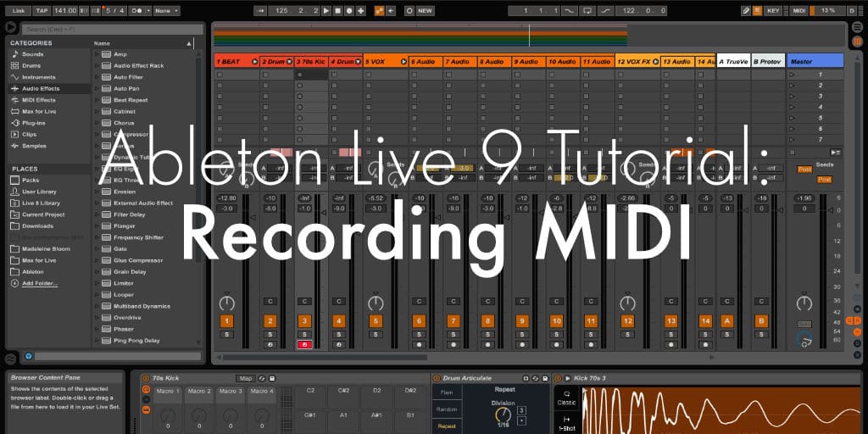Click the Punch-Out switch

(606, 10)
